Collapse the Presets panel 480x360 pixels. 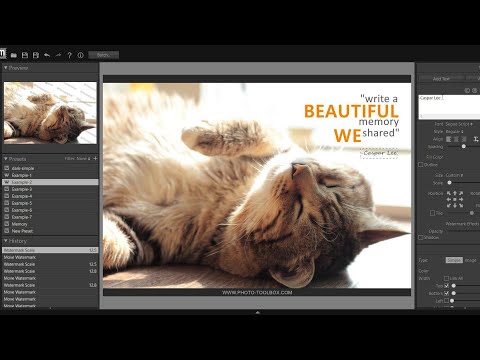(x=6, y=159)
